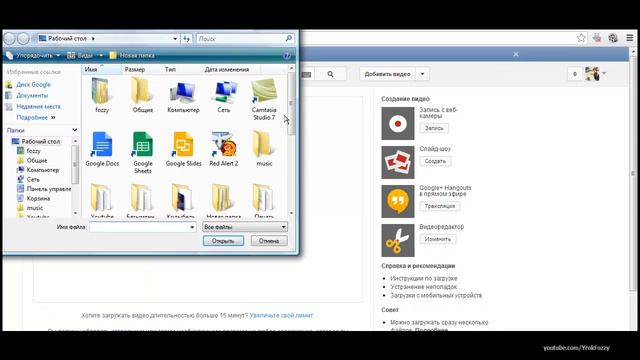Open Недавние места favorite link
640x360 pixels.
tap(38, 107)
